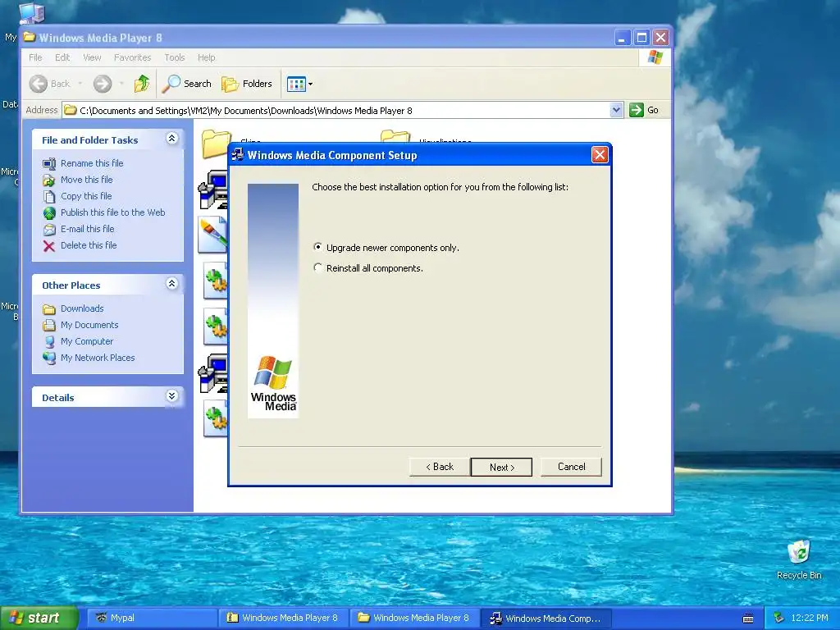Screen dimensions: 840x630
Task: Open My Documents in Other Places
Action: click(89, 325)
